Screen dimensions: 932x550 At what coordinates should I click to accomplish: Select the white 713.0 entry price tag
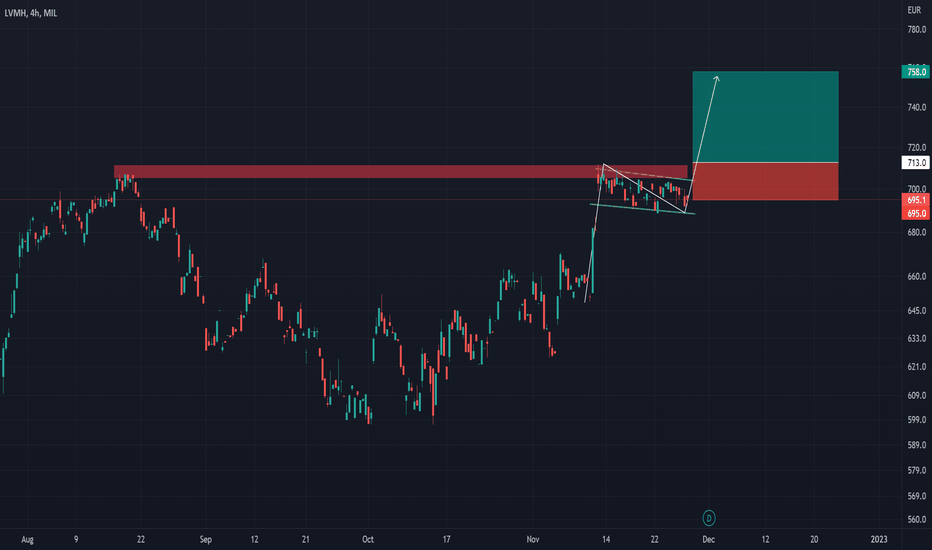point(915,162)
